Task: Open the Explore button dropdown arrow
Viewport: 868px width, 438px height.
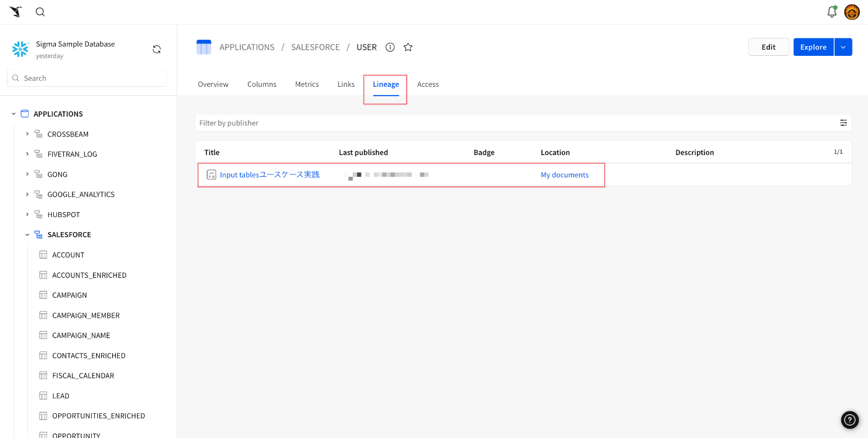Action: click(x=843, y=47)
